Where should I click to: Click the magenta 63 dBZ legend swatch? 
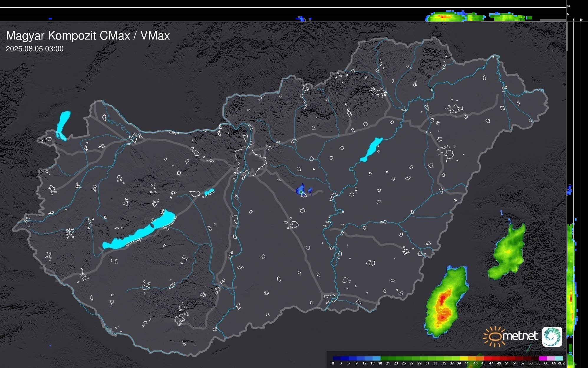(x=542, y=358)
